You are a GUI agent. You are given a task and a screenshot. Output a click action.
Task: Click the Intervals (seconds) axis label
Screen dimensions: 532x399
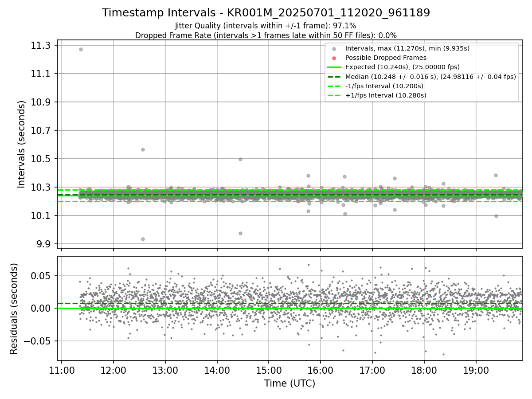click(22, 144)
